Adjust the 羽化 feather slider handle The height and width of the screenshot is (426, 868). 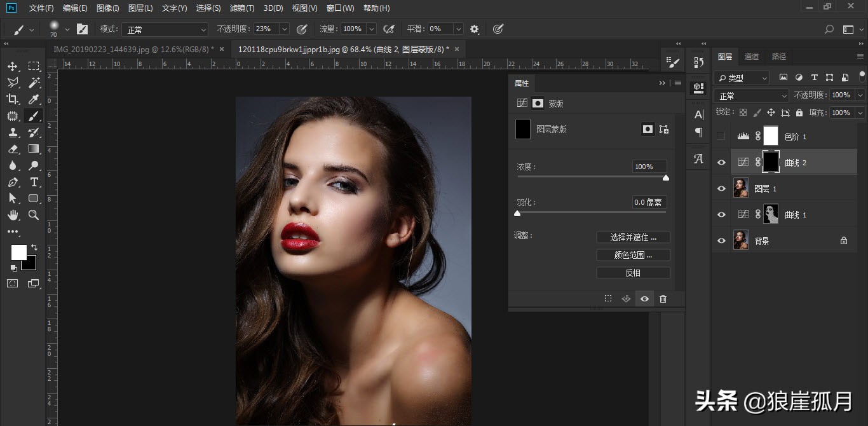point(517,214)
